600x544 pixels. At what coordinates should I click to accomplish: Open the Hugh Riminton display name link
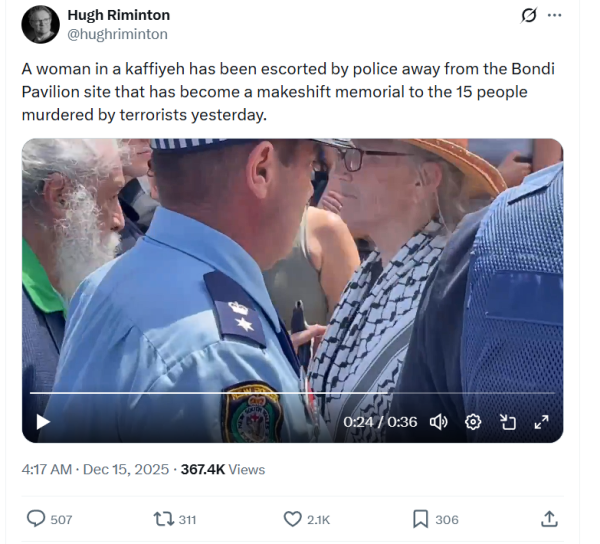click(119, 15)
